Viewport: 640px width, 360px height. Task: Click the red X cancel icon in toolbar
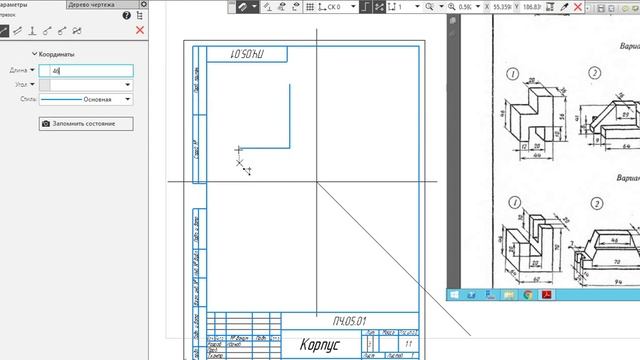[578, 7]
